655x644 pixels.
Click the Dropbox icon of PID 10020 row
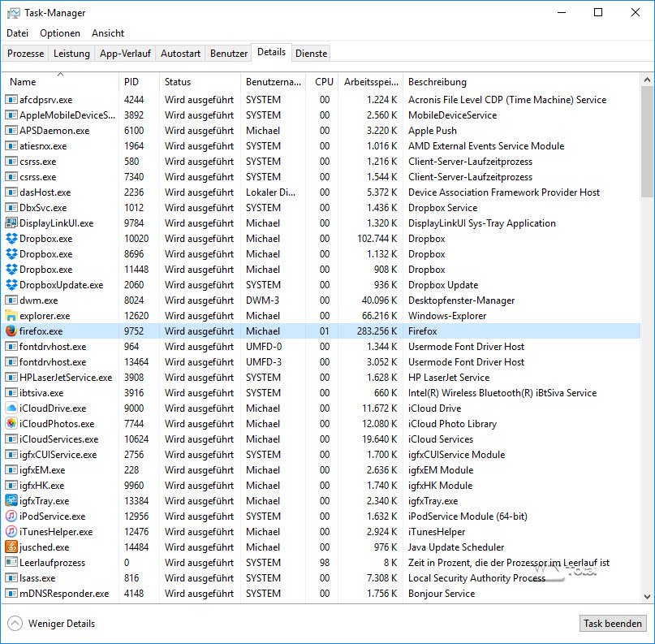pos(11,239)
